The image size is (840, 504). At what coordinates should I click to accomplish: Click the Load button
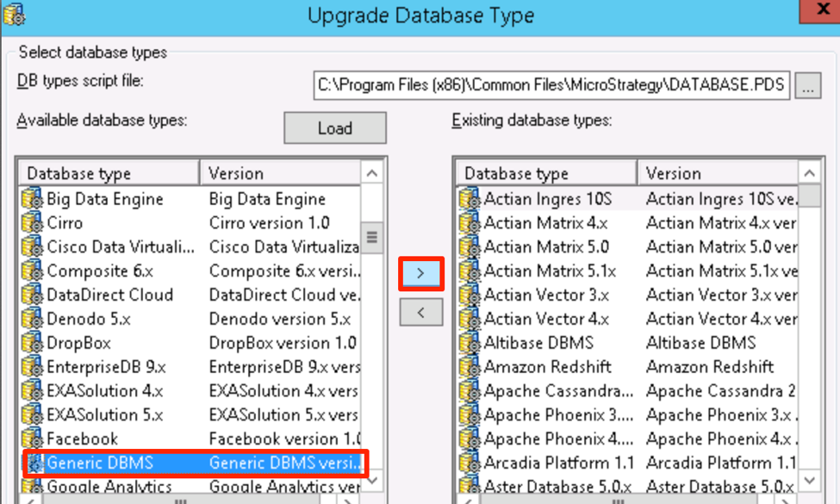334,128
